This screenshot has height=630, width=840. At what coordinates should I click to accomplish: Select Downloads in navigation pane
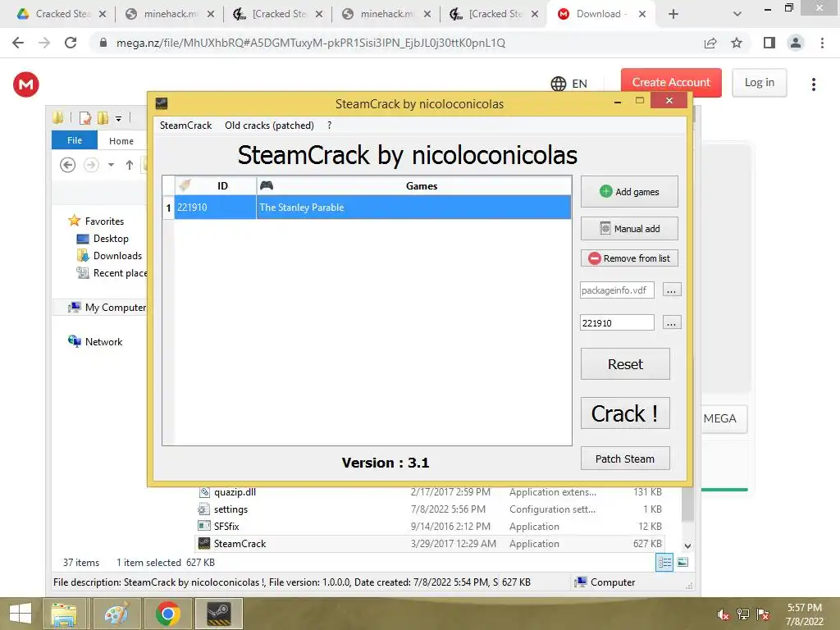(x=110, y=256)
